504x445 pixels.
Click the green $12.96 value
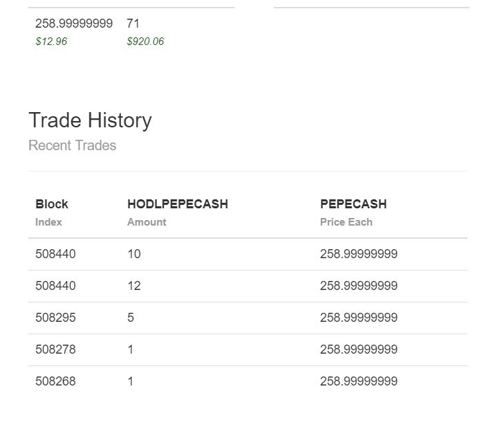point(51,42)
